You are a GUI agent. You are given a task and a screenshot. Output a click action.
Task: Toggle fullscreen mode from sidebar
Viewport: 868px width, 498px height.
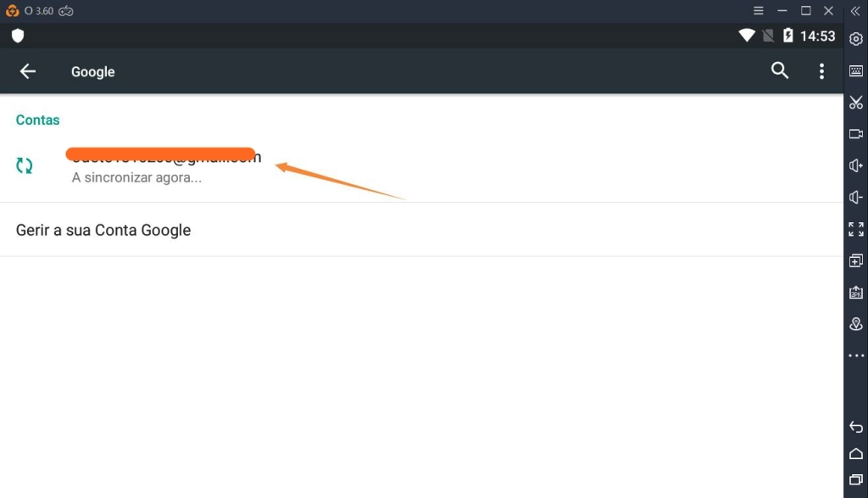click(856, 229)
